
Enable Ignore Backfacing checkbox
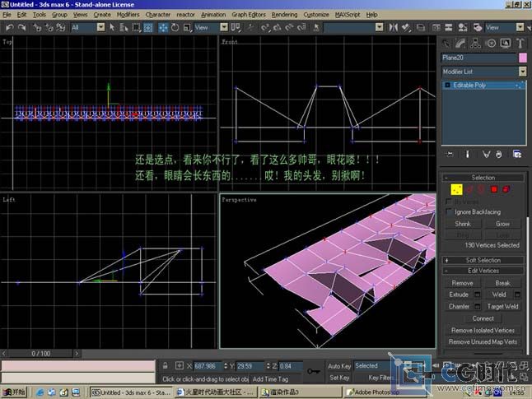[x=449, y=212]
